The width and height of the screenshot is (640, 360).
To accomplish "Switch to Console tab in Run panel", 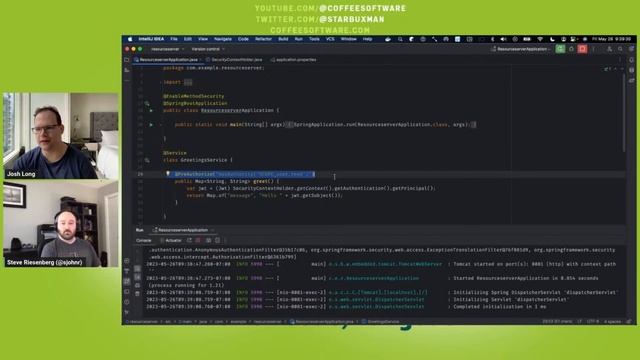I will 144,240.
